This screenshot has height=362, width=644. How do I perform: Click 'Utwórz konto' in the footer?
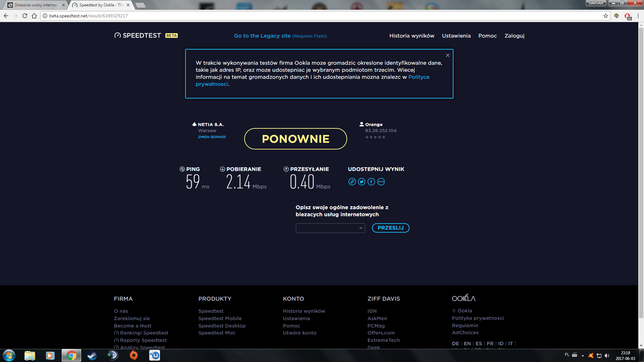[x=300, y=333]
